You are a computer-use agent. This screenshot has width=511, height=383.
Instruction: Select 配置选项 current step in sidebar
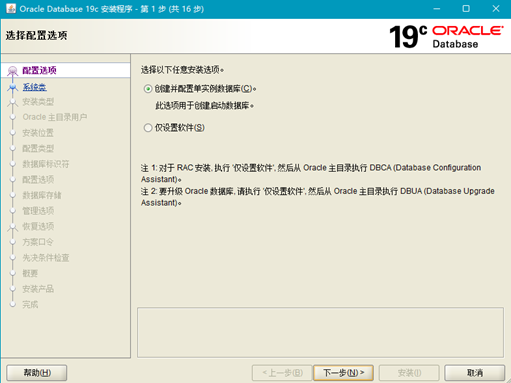(39, 70)
